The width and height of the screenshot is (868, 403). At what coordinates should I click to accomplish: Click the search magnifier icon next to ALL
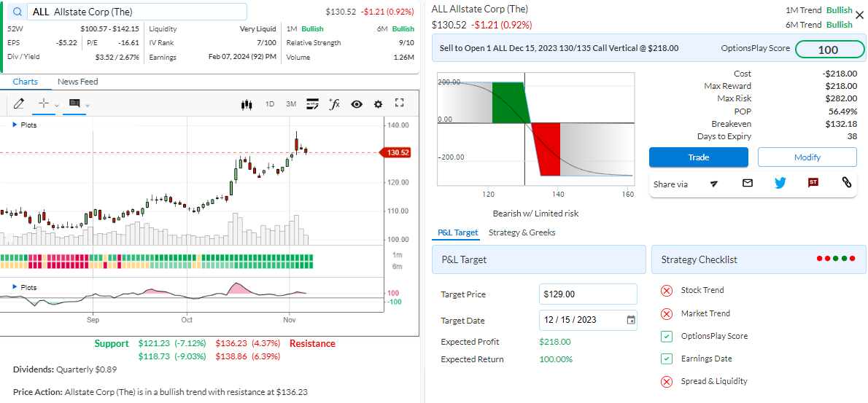pos(18,12)
